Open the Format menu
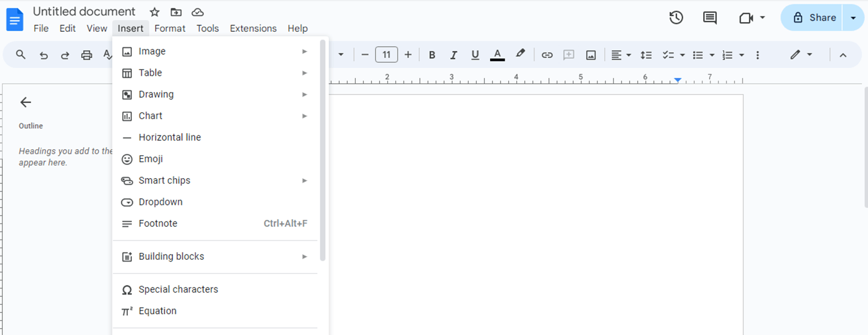The width and height of the screenshot is (868, 335). pos(170,28)
